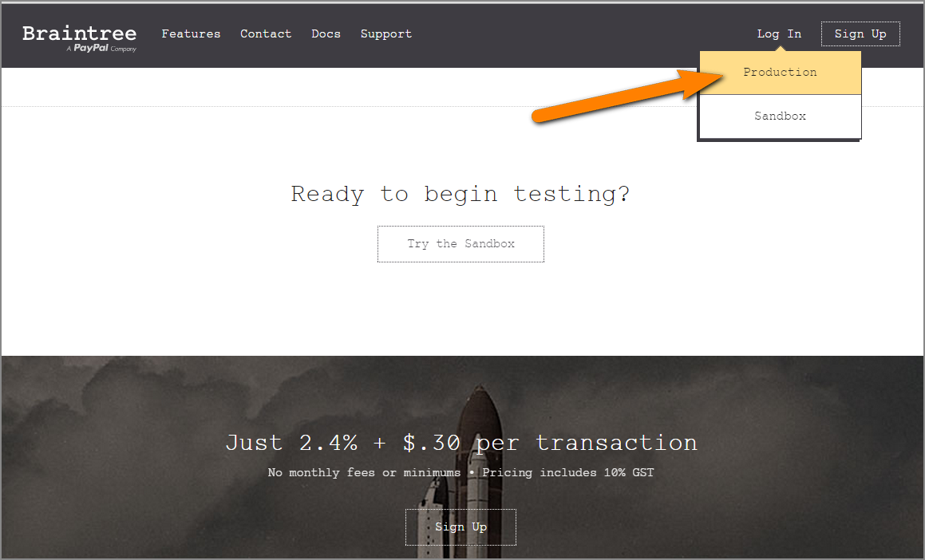
Task: Click the Braintree logo
Action: click(80, 38)
